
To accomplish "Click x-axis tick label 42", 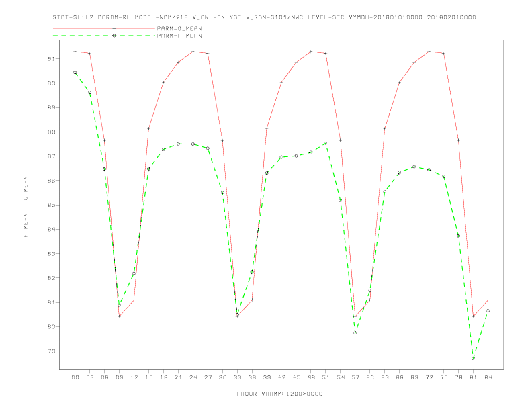I will [281, 377].
